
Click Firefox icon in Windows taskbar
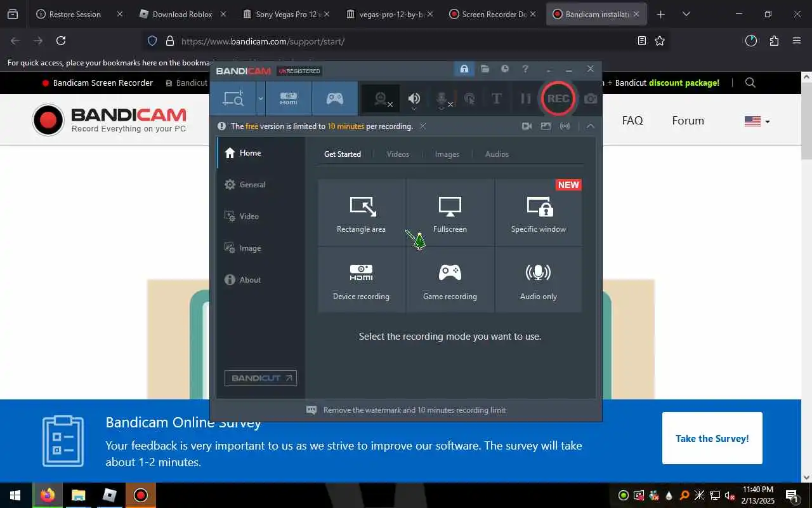[47, 495]
